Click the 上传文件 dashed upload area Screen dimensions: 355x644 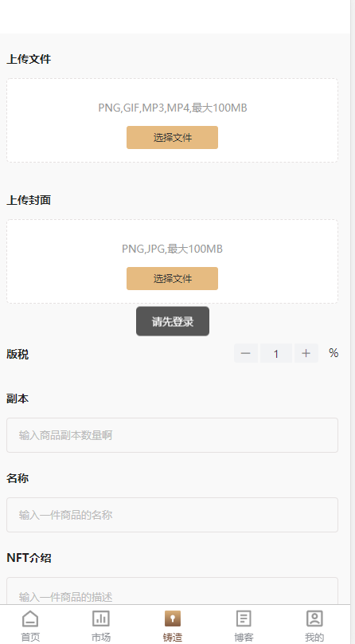pos(172,121)
